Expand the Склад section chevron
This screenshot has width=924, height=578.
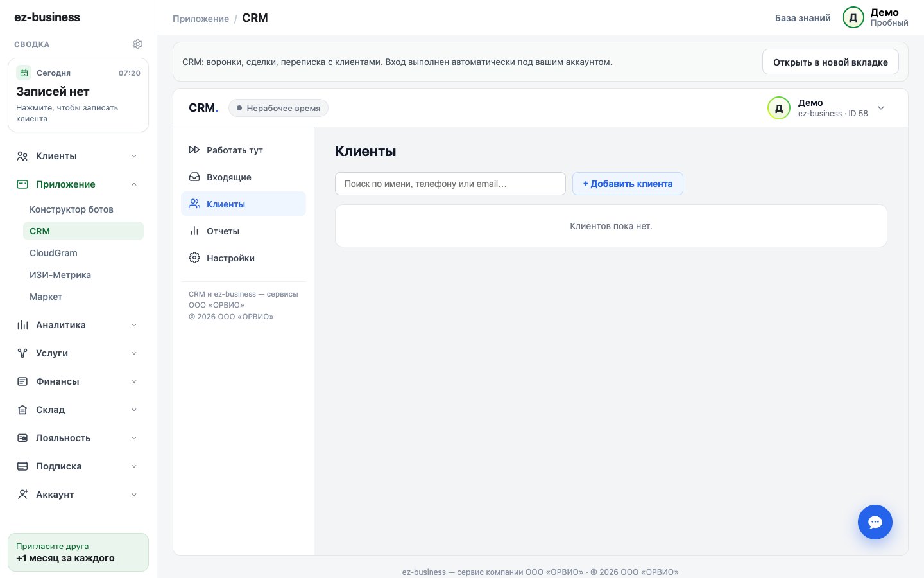click(x=134, y=410)
